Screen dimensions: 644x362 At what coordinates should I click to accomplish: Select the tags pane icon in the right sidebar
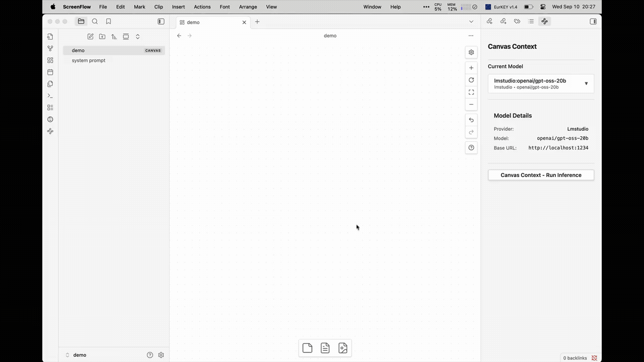coord(517,21)
